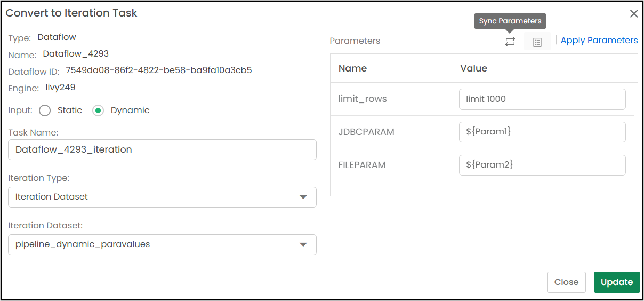Click the FILEPARAM parameter name

(362, 165)
